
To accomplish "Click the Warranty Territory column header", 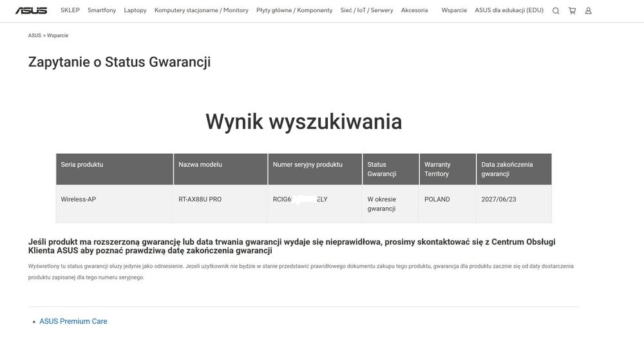I will pos(448,169).
